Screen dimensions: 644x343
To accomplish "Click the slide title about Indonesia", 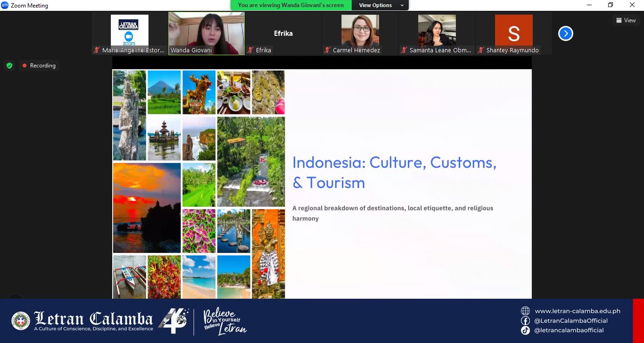I will pyautogui.click(x=394, y=172).
